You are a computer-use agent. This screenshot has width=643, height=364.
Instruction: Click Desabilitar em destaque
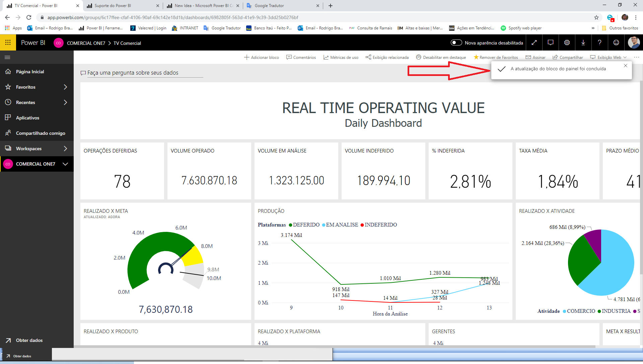(441, 57)
